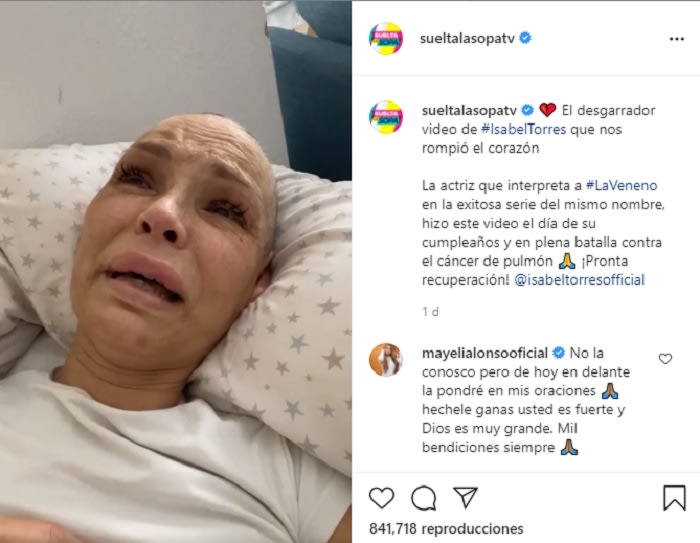
Task: Click sueltalasopatv username in the caption
Action: coord(469,110)
